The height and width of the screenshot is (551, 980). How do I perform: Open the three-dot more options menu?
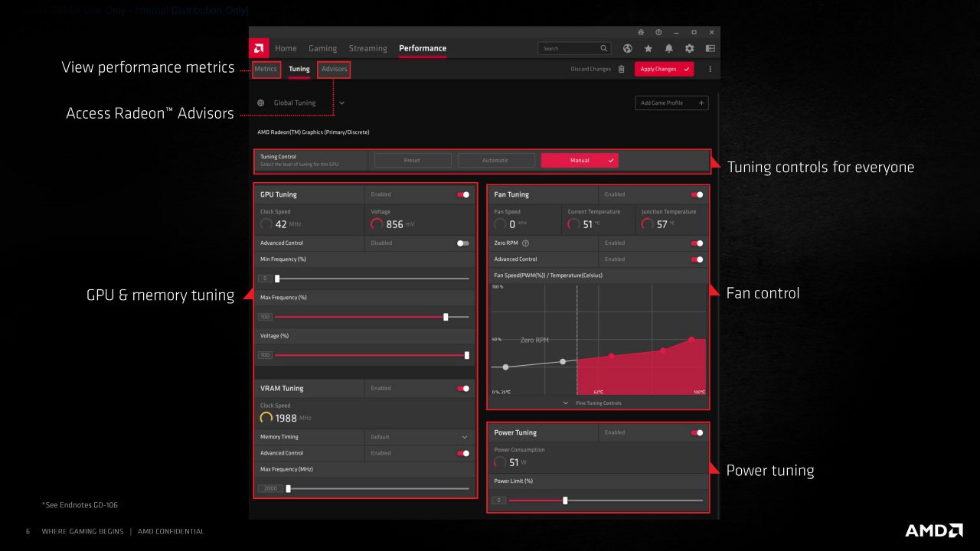click(710, 69)
